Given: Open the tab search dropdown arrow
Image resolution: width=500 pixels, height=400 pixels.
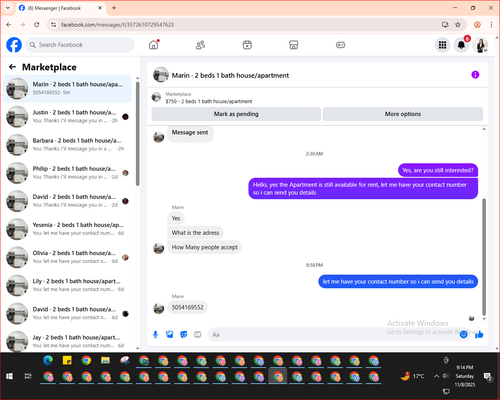Looking at the screenshot, I should pyautogui.click(x=8, y=8).
